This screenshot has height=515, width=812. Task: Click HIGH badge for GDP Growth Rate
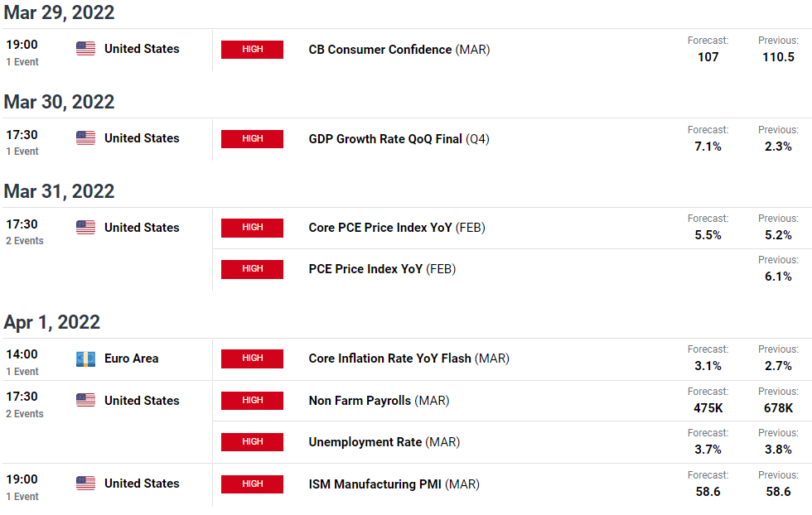pyautogui.click(x=252, y=139)
